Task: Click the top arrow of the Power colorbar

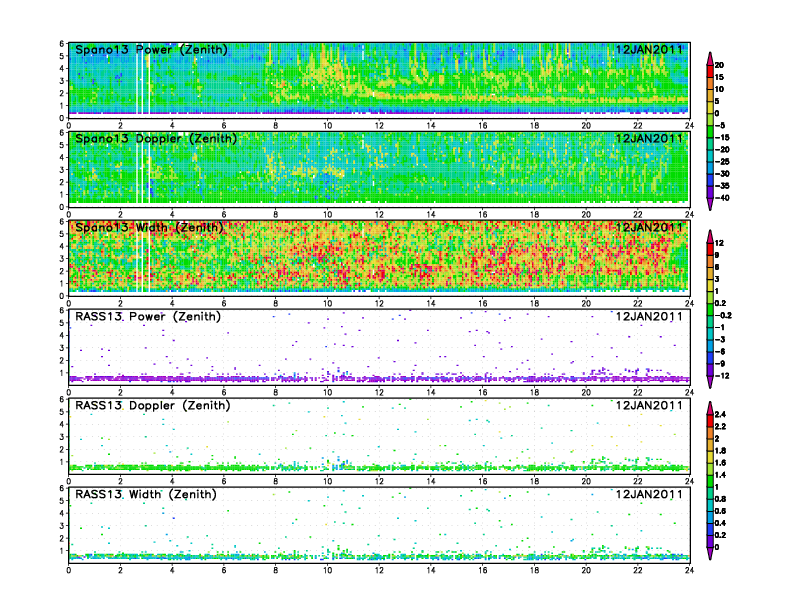Action: (x=710, y=54)
